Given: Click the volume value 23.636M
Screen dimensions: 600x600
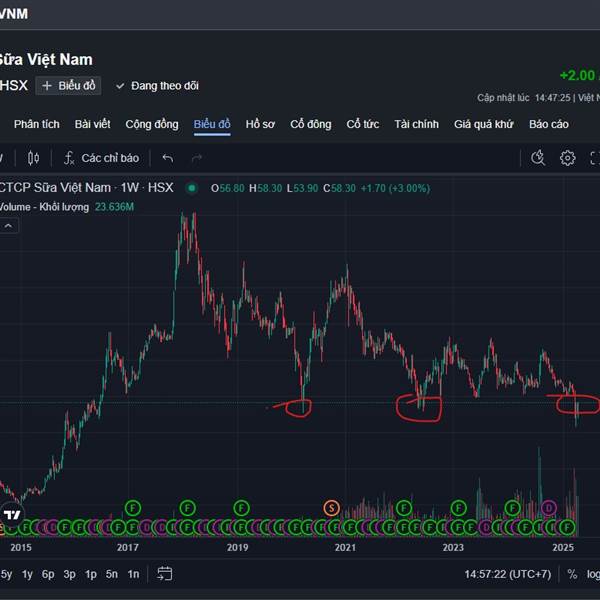Looking at the screenshot, I should coord(114,207).
